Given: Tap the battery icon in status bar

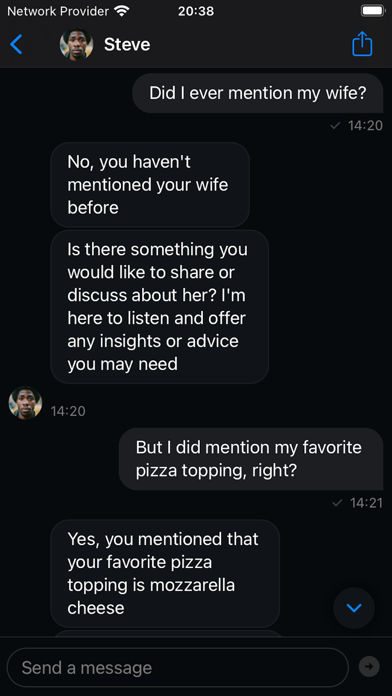Looking at the screenshot, I should coord(372,11).
